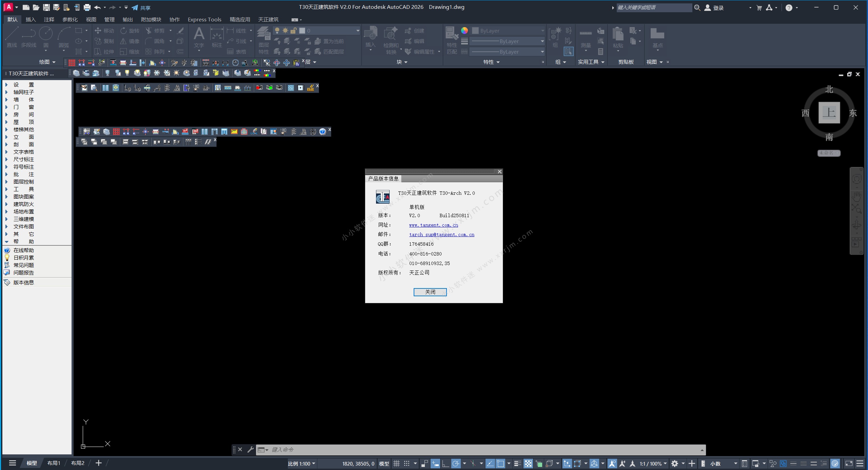This screenshot has height=470, width=868.
Task: Open the ByLayer object color swatch dropdown
Action: click(x=507, y=31)
